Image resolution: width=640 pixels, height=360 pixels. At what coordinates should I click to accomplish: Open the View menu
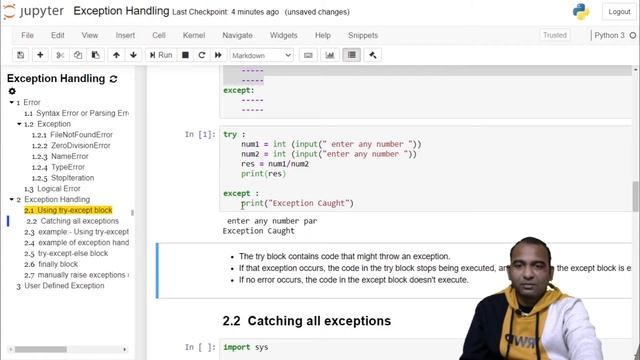point(90,36)
